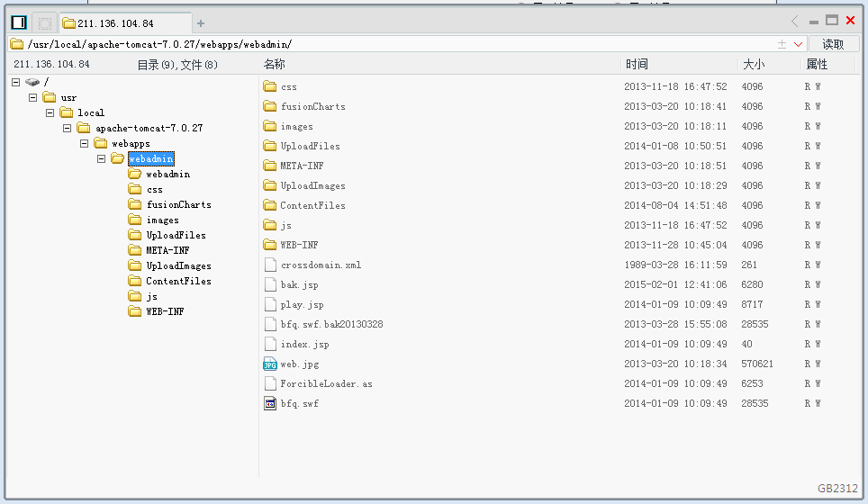Viewport: 868px width, 504px height.
Task: Click 目录(9),文件(8) count label
Action: 177,65
